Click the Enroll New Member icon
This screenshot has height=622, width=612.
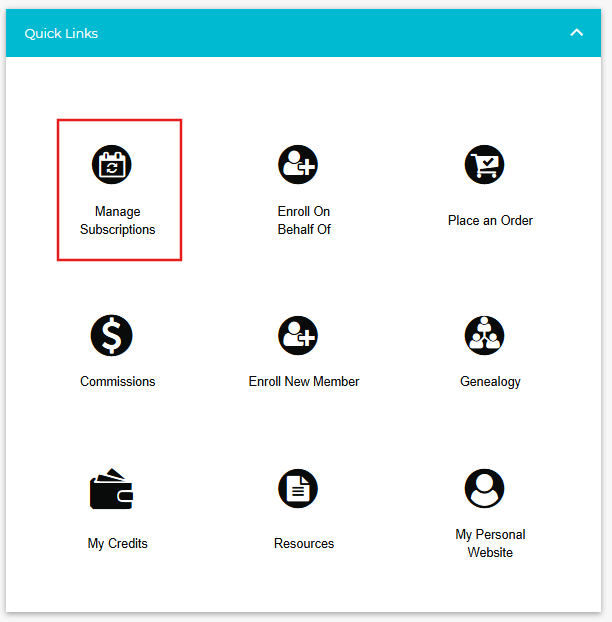pyautogui.click(x=298, y=336)
